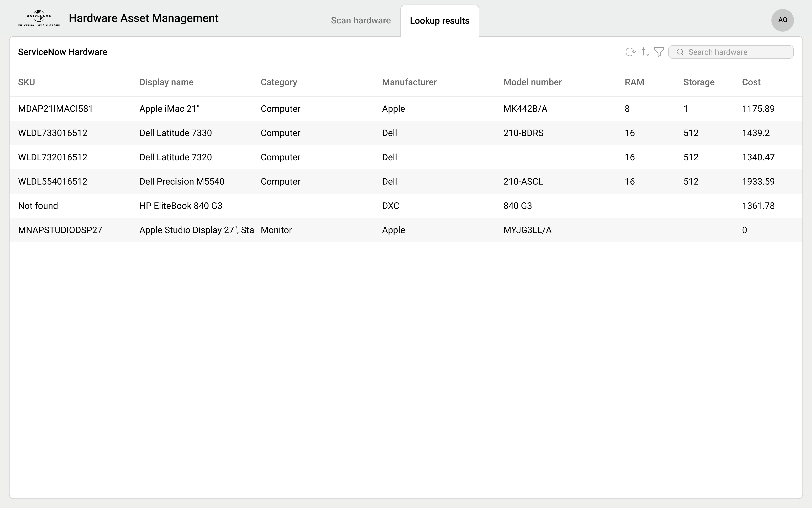Select SKU MNAPSTUDIODSP27
The image size is (812, 508).
[x=60, y=230]
